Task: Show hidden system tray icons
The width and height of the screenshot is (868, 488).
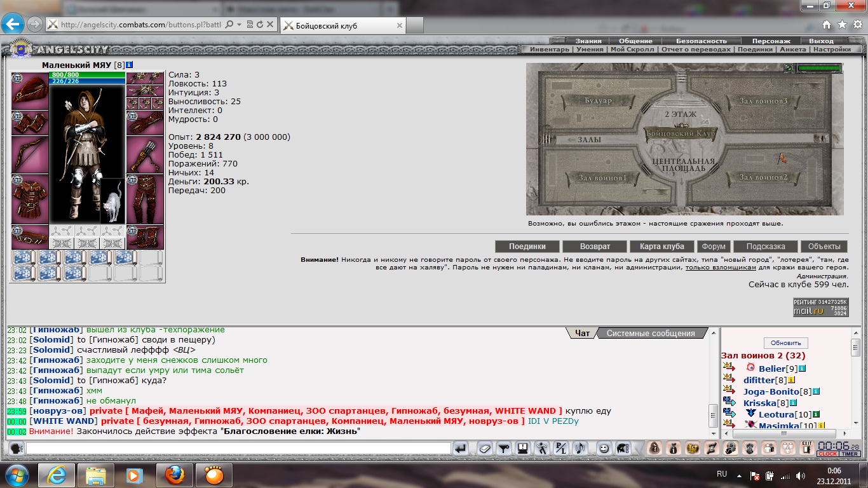Action: [740, 475]
